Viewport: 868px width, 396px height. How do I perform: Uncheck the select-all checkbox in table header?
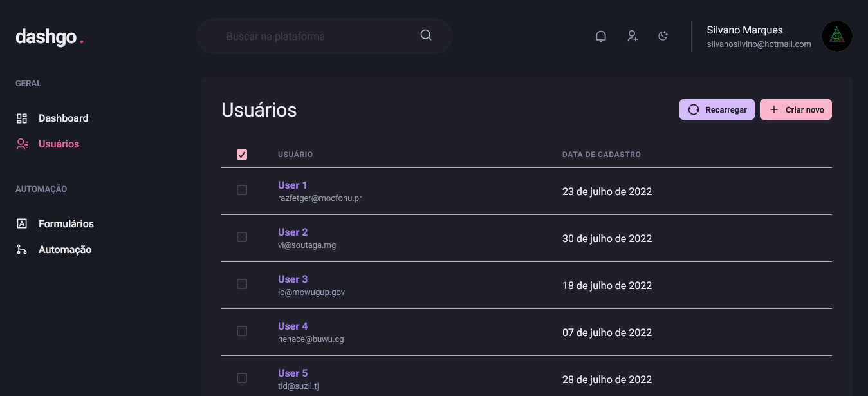[242, 155]
